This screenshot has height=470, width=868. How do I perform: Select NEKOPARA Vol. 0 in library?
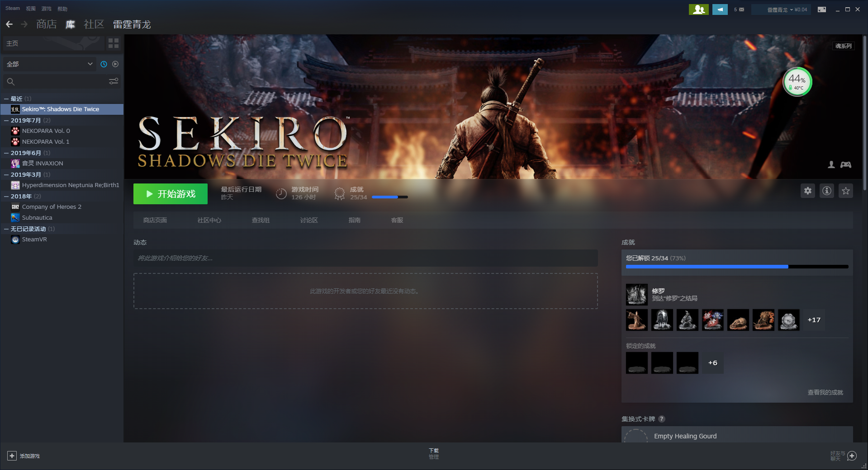(x=62, y=131)
